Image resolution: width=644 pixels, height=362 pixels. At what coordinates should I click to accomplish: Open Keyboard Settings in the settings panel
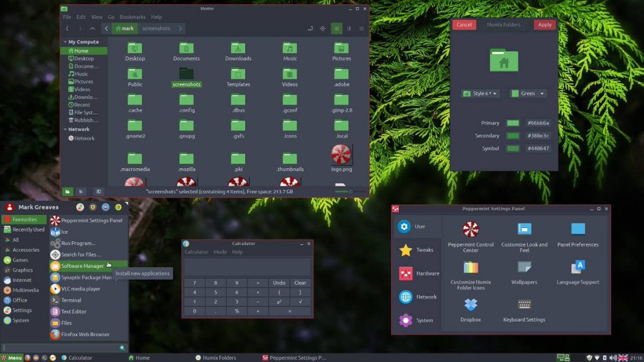pos(524,305)
